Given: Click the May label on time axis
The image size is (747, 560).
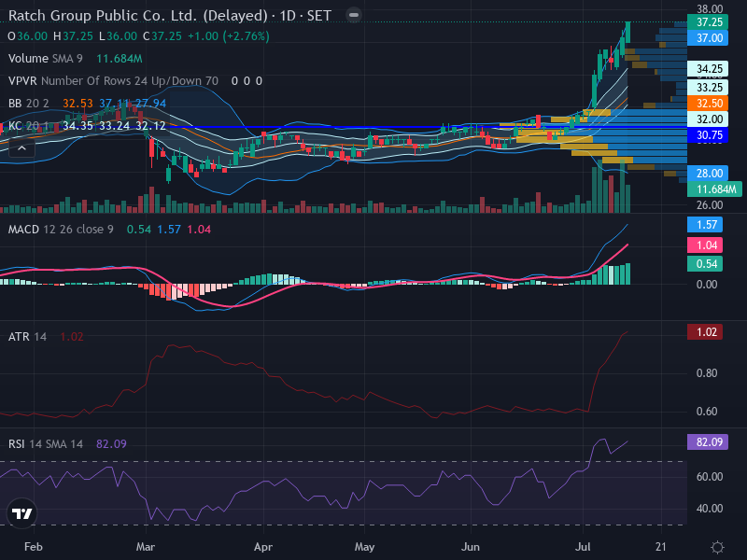Looking at the screenshot, I should coord(364,547).
